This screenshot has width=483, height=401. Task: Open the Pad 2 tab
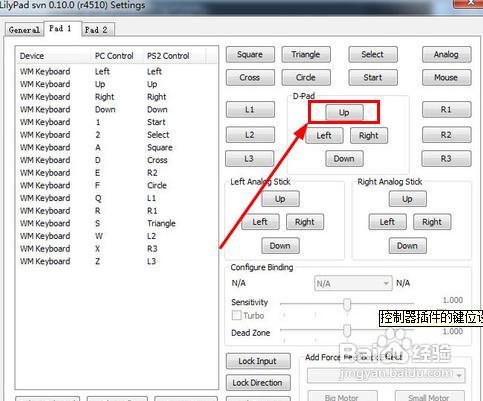click(96, 30)
